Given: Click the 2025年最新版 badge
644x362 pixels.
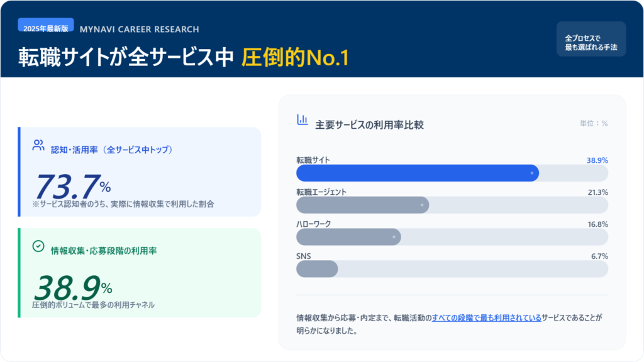Looking at the screenshot, I should point(46,29).
